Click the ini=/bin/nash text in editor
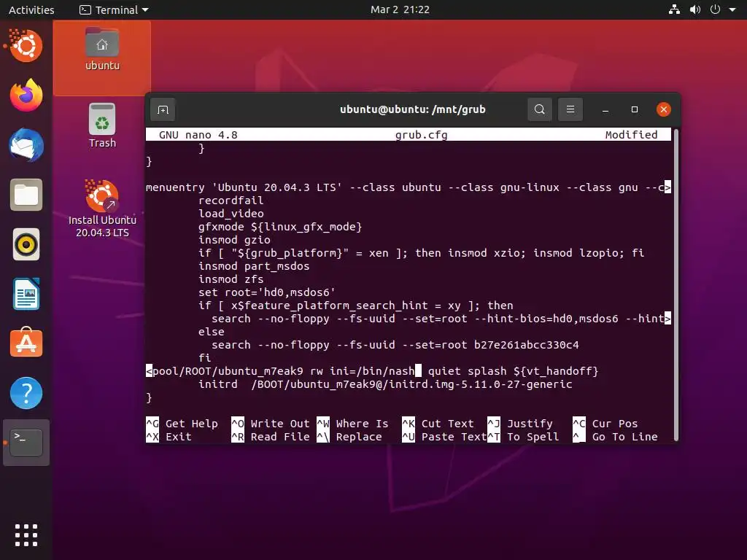Viewport: 747px width, 560px height. [x=372, y=371]
